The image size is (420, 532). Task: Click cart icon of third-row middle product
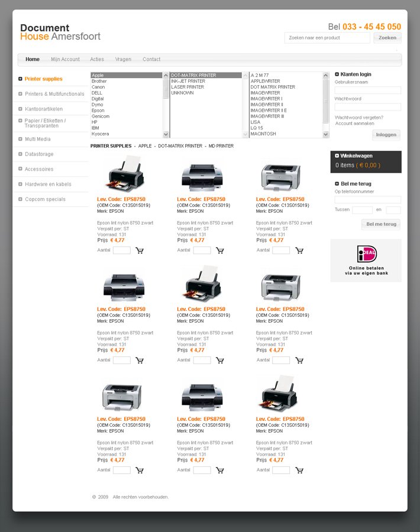tap(220, 471)
